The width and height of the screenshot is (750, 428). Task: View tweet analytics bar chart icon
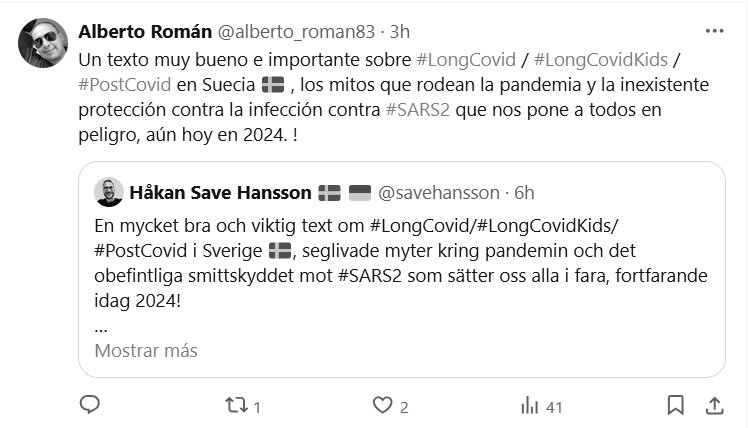(529, 406)
